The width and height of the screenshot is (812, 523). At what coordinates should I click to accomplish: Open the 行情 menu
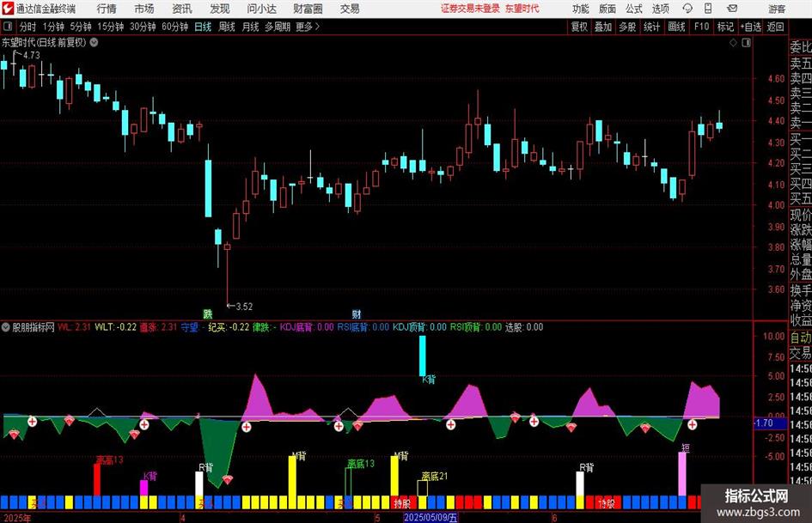tap(107, 9)
